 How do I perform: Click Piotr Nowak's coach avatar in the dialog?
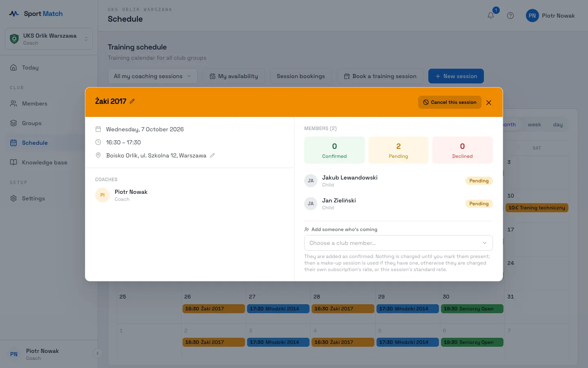coord(102,195)
